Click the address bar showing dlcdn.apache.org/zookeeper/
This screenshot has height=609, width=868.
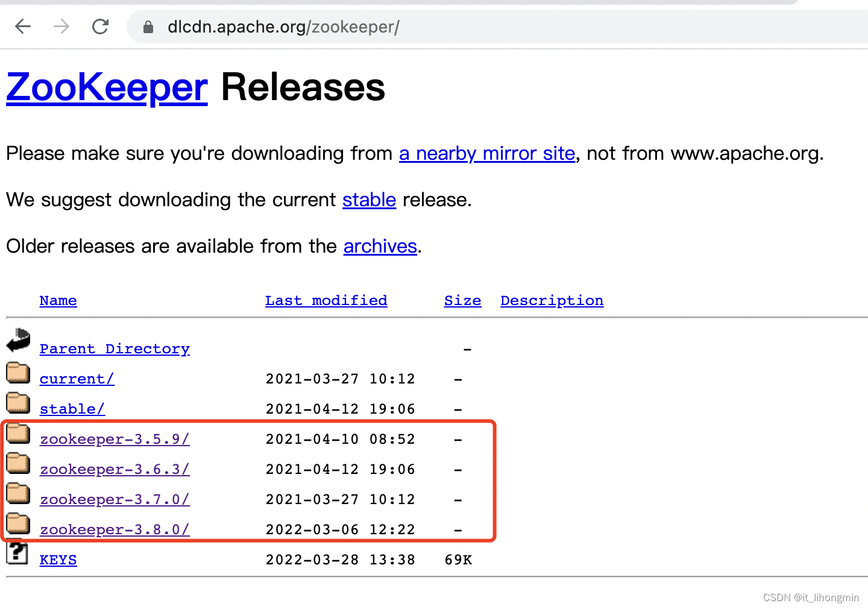click(x=497, y=27)
